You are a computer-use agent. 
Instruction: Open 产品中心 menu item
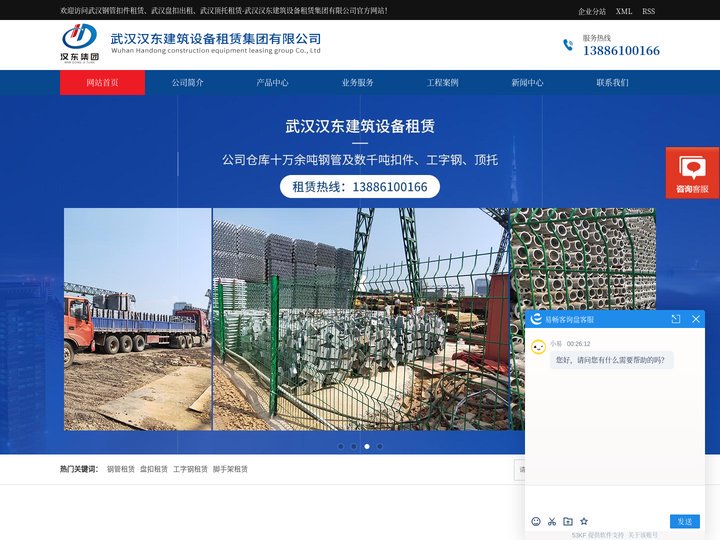[272, 83]
